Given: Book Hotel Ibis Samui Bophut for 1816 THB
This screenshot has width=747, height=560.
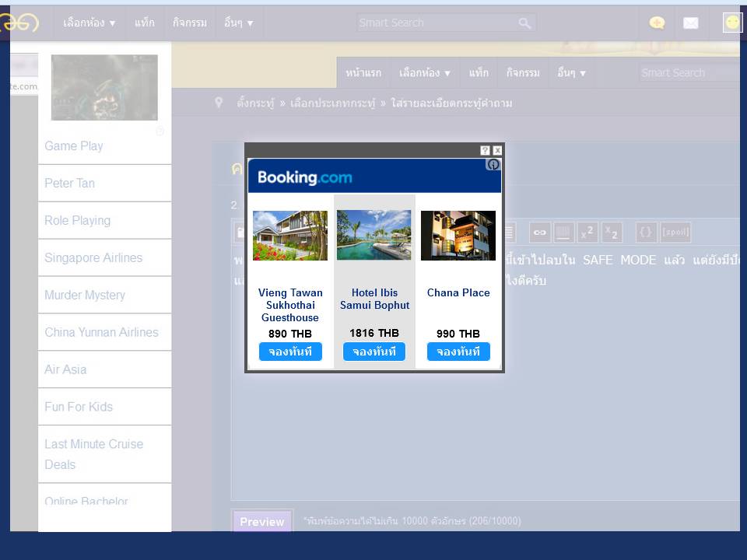Looking at the screenshot, I should [x=374, y=352].
